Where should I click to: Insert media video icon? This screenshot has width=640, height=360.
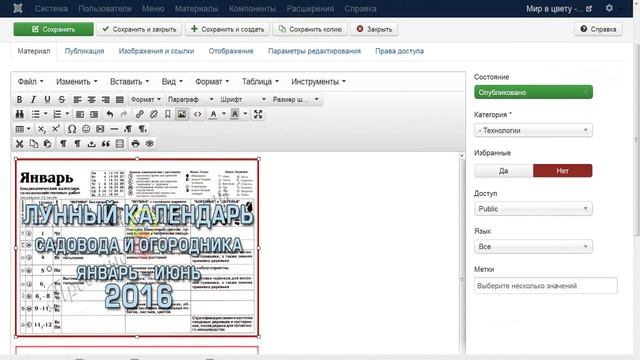point(100,129)
